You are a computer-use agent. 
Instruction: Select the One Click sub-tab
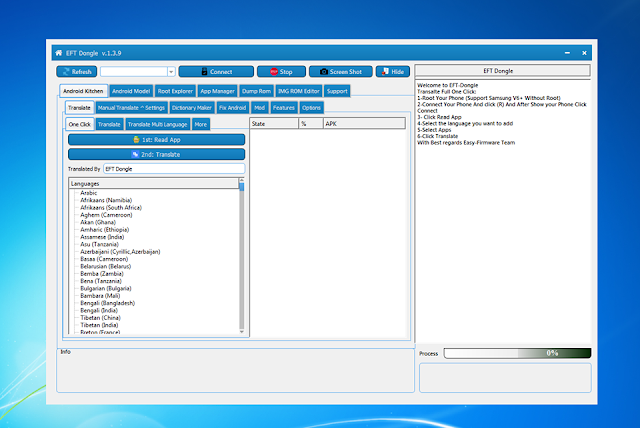[80, 124]
